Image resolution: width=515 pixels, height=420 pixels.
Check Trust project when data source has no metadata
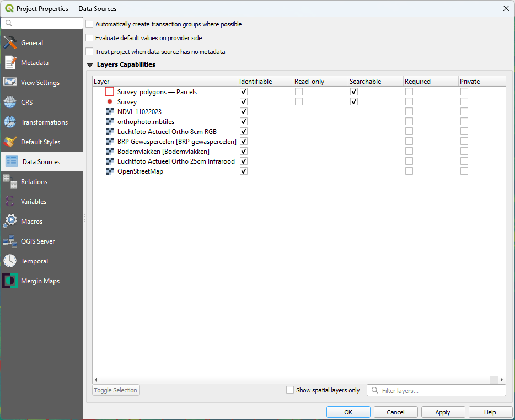pyautogui.click(x=89, y=51)
